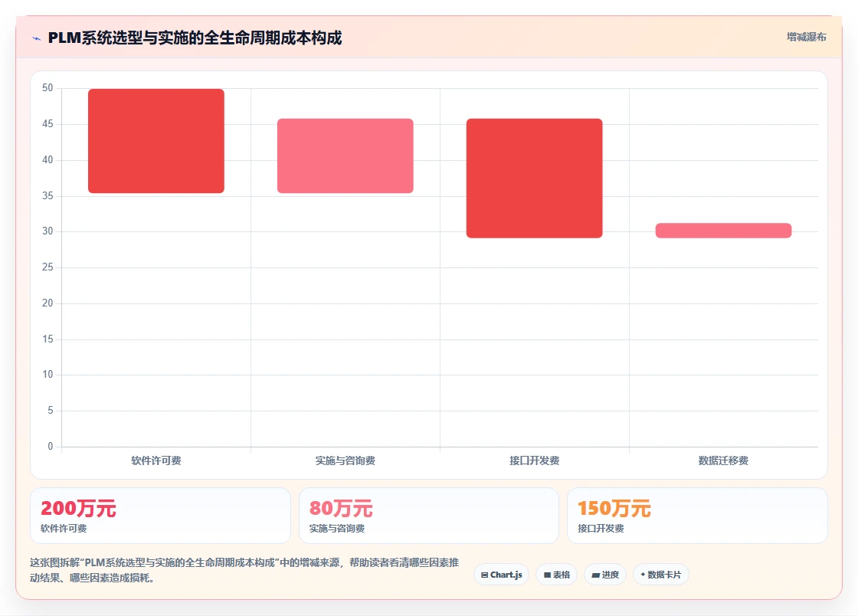This screenshot has height=616, width=858.
Task: Click the 表格 tag chip
Action: (556, 575)
